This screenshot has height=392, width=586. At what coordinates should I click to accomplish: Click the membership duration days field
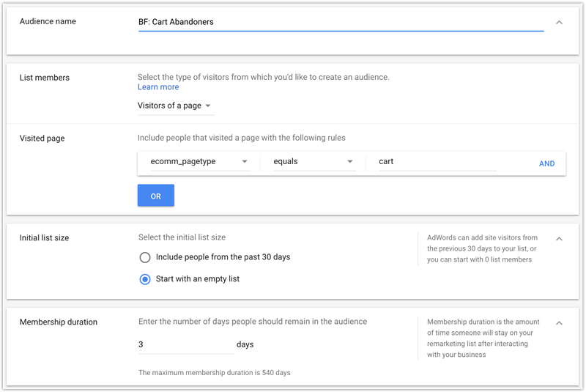tap(186, 344)
